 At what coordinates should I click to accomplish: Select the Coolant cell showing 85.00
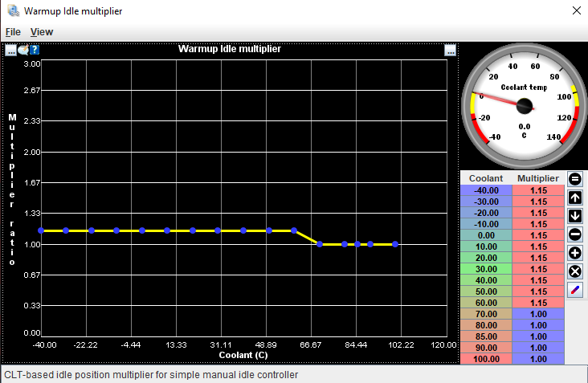pos(486,336)
